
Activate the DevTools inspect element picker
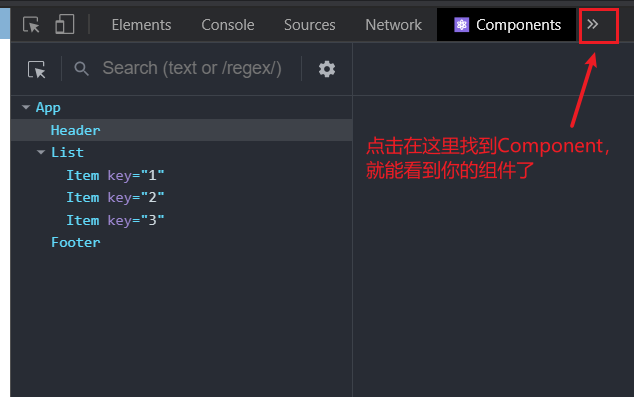[31, 25]
